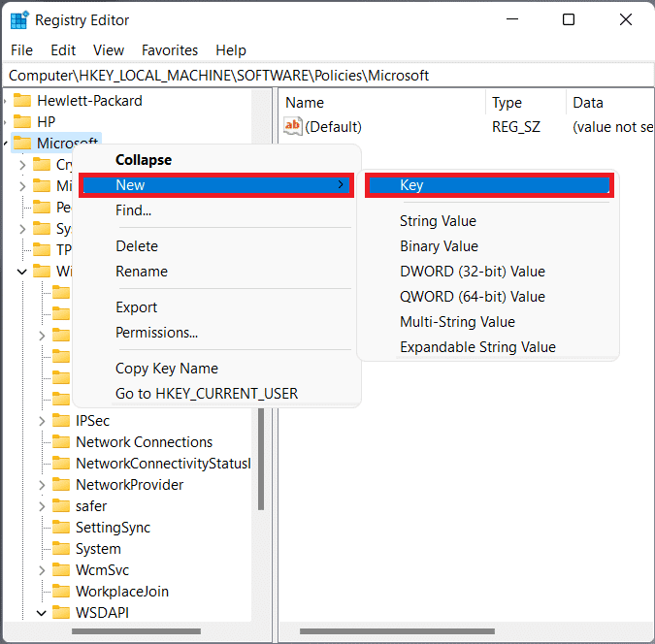The width and height of the screenshot is (655, 644).
Task: Select the Hewlett-Packard key label
Action: tap(89, 101)
